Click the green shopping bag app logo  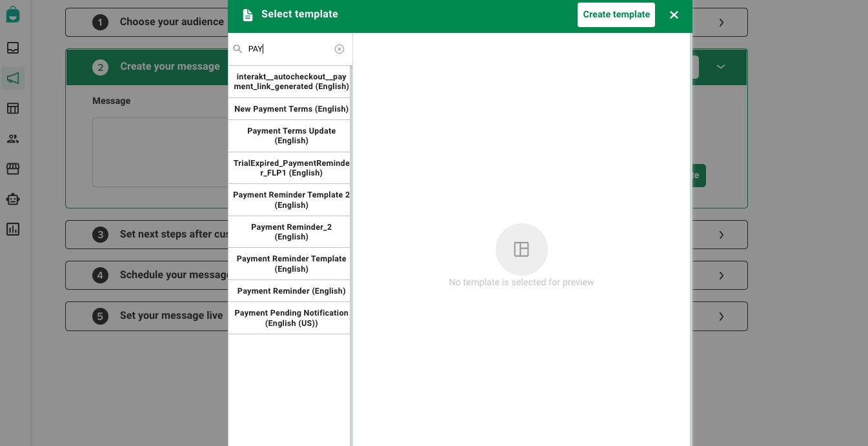[x=13, y=14]
